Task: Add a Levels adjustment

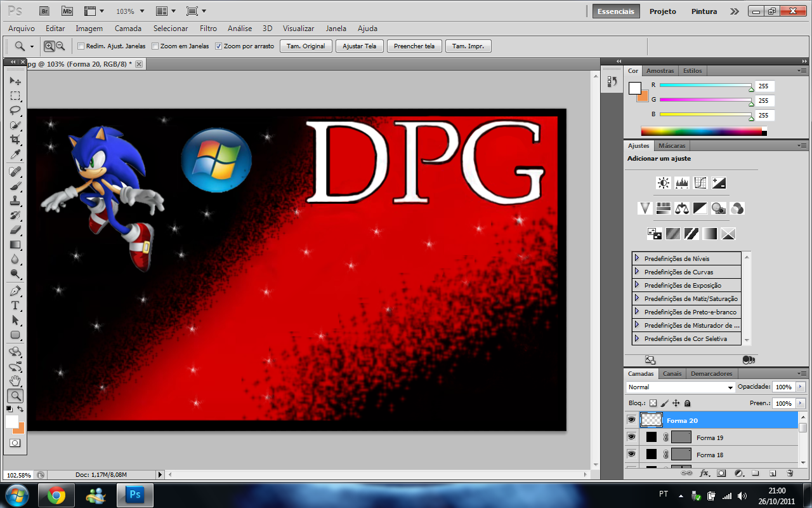Action: pos(682,183)
